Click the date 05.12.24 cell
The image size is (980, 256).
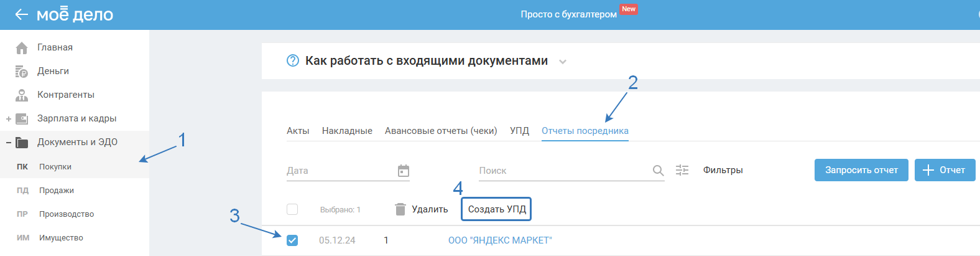337,240
